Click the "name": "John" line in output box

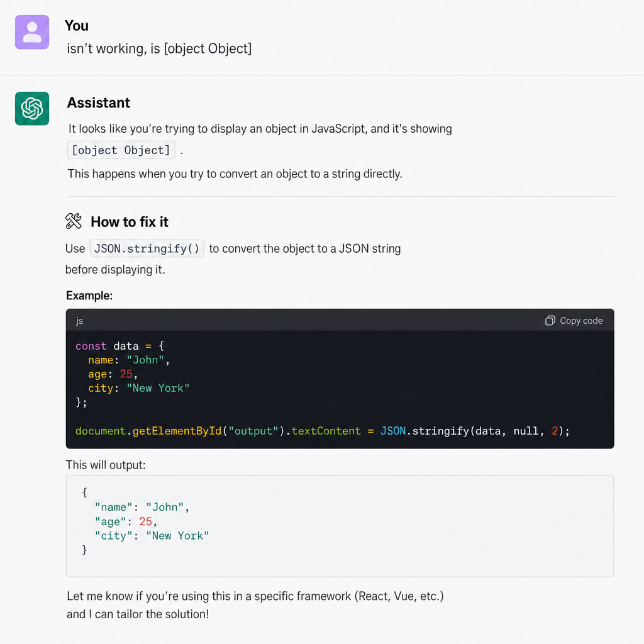tap(142, 508)
